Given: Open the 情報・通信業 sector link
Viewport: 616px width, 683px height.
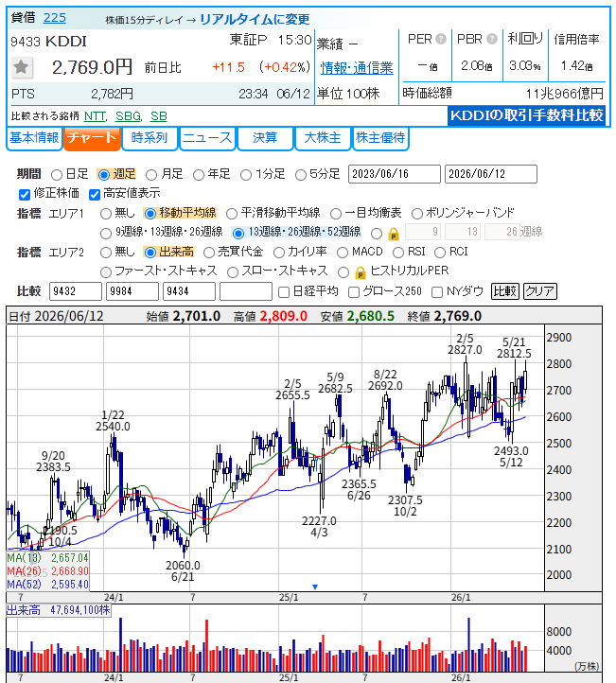Looking at the screenshot, I should point(357,68).
